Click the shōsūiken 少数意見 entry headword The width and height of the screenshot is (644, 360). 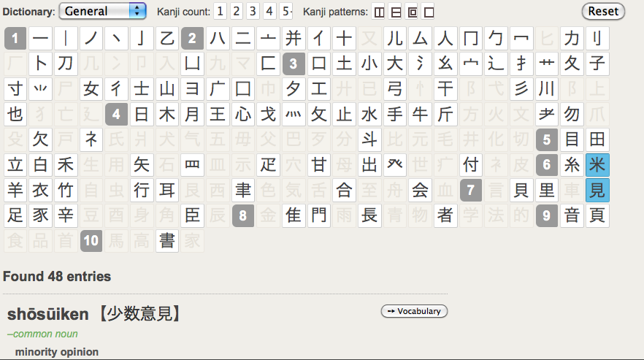[93, 314]
